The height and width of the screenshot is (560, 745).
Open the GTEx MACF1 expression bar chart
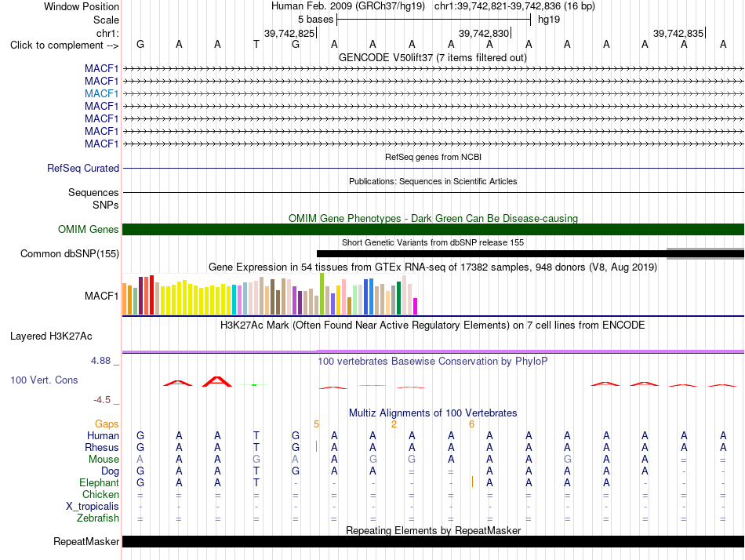pyautogui.click(x=270, y=294)
